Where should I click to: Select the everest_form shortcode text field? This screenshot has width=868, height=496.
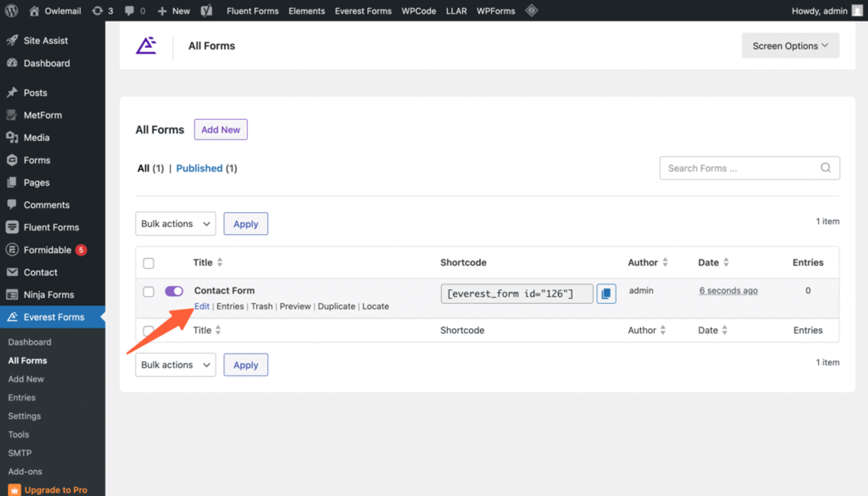[x=517, y=294]
